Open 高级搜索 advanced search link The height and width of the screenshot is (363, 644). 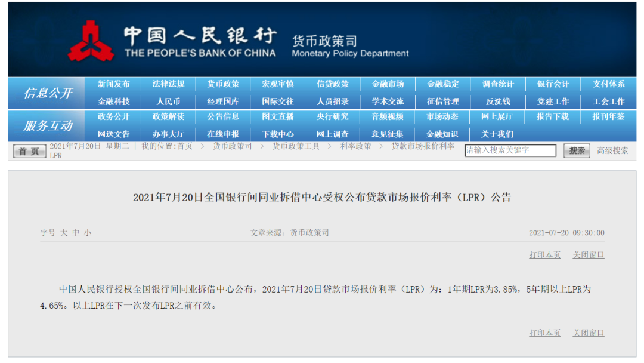pos(612,151)
